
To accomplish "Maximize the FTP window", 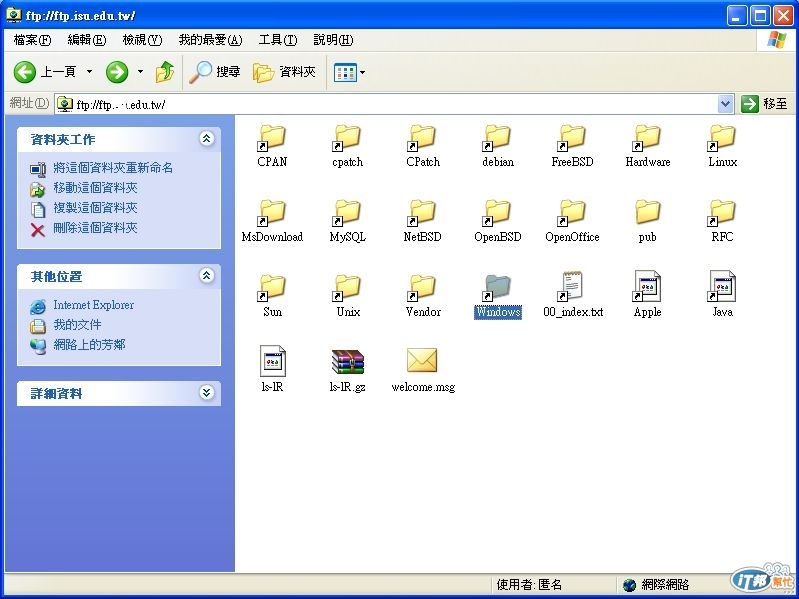I will point(760,16).
